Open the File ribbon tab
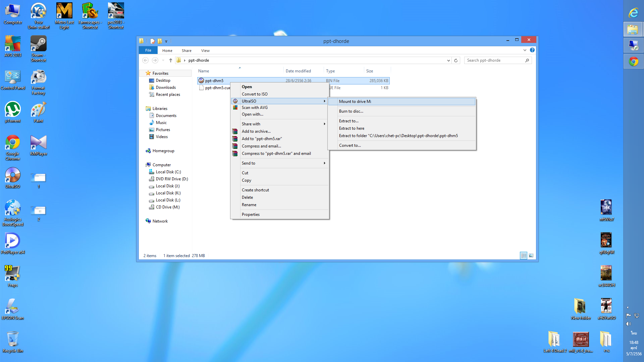Screen dimensions: 644x362 (x=148, y=50)
